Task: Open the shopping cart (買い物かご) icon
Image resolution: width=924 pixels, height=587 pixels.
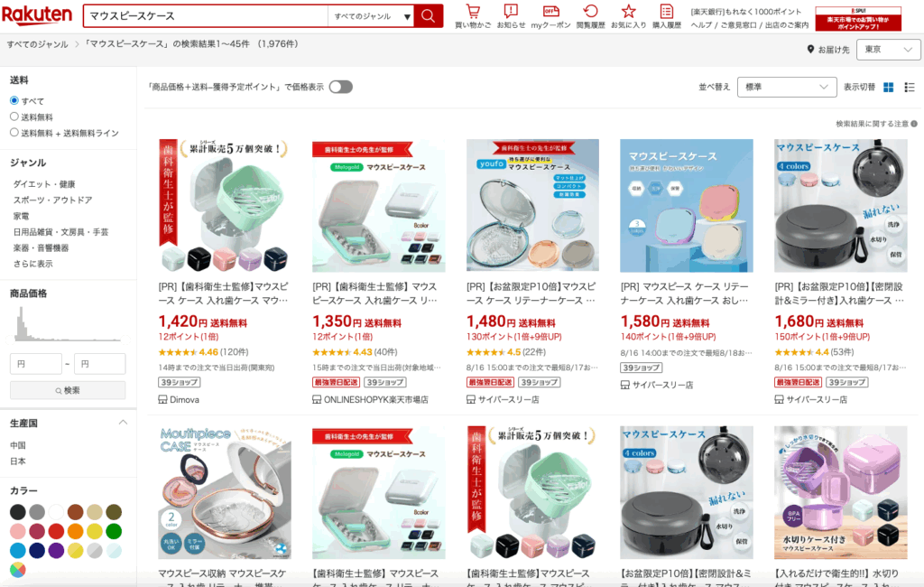Action: pyautogui.click(x=473, y=16)
